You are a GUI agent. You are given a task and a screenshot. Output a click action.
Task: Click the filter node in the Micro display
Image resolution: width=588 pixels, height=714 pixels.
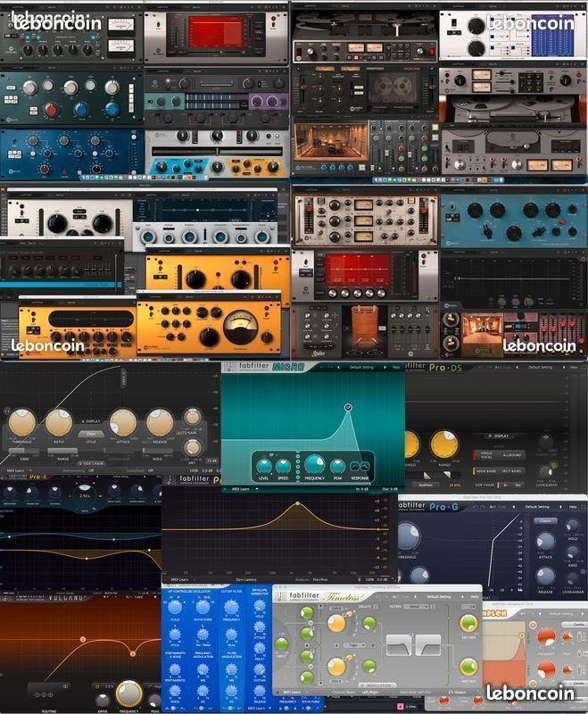click(348, 407)
